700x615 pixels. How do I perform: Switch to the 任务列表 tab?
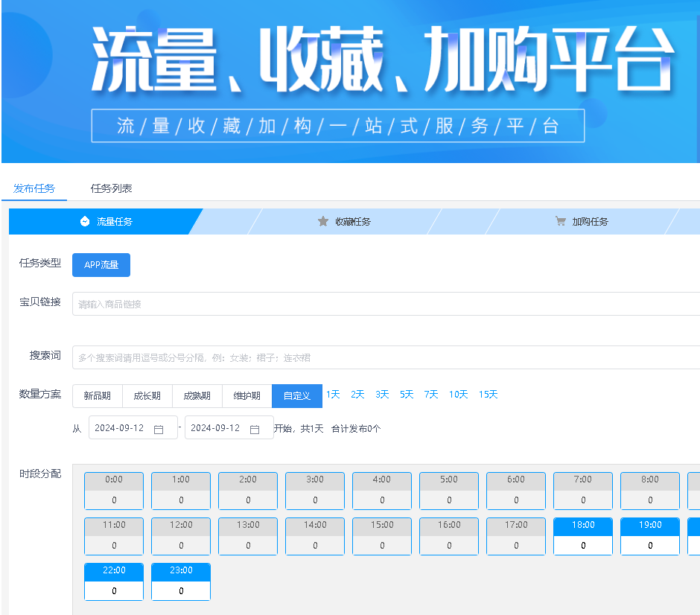111,188
